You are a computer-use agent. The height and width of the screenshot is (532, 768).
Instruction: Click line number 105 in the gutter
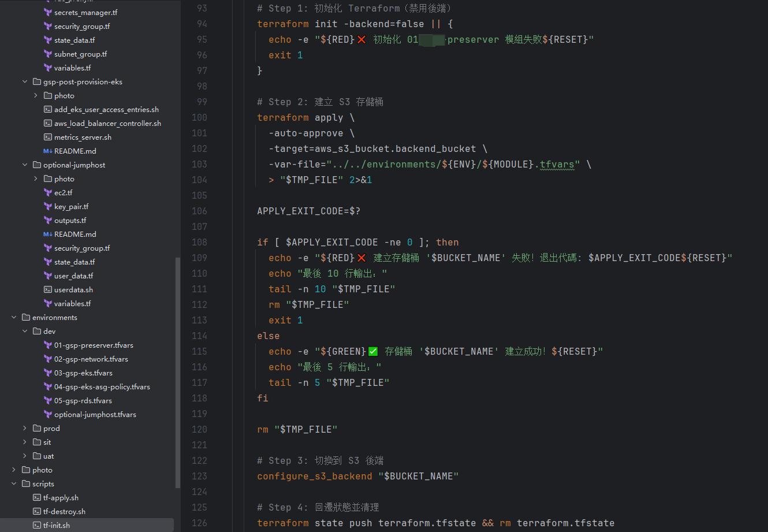(199, 196)
